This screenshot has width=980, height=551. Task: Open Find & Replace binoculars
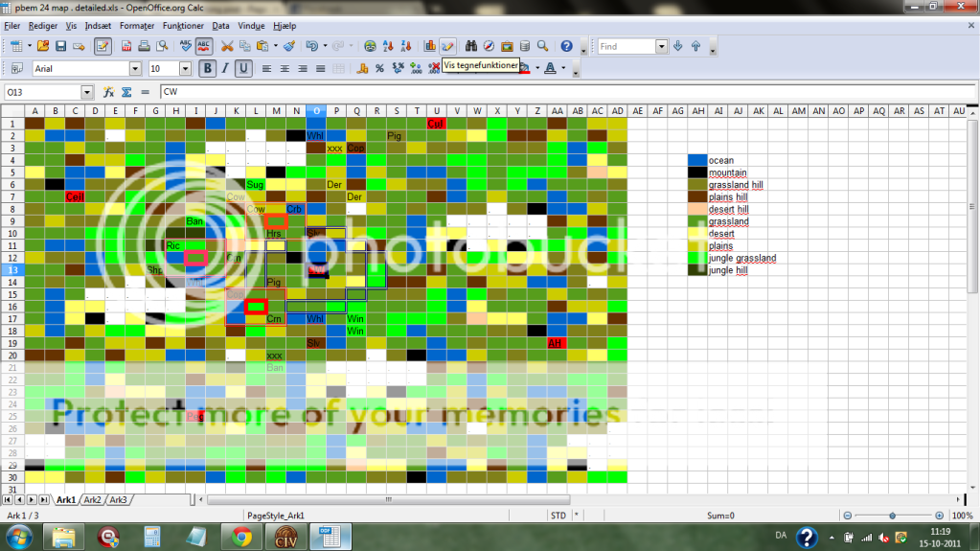(470, 46)
